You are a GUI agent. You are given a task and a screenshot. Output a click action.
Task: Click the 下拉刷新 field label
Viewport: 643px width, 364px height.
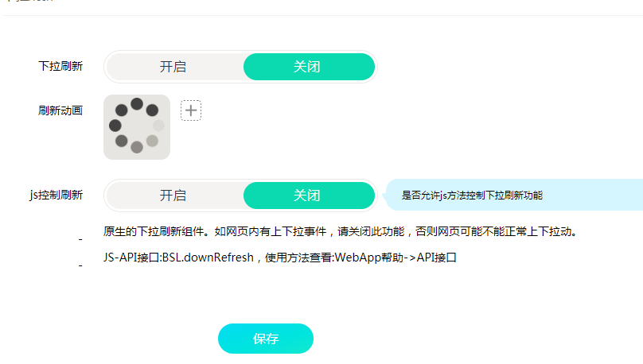click(60, 66)
